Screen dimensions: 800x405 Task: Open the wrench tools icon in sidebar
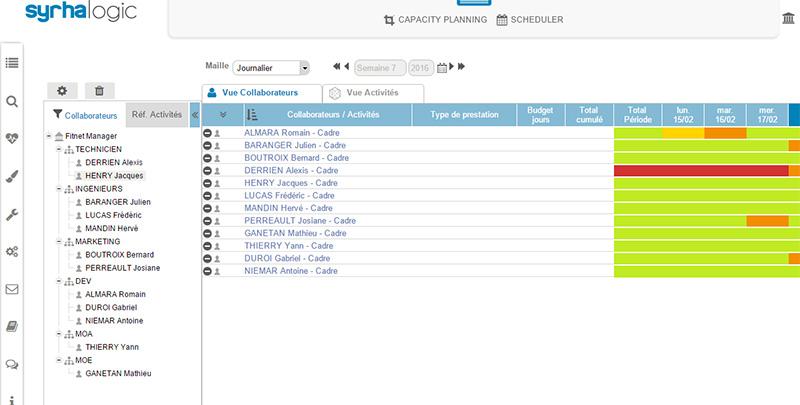(x=12, y=214)
